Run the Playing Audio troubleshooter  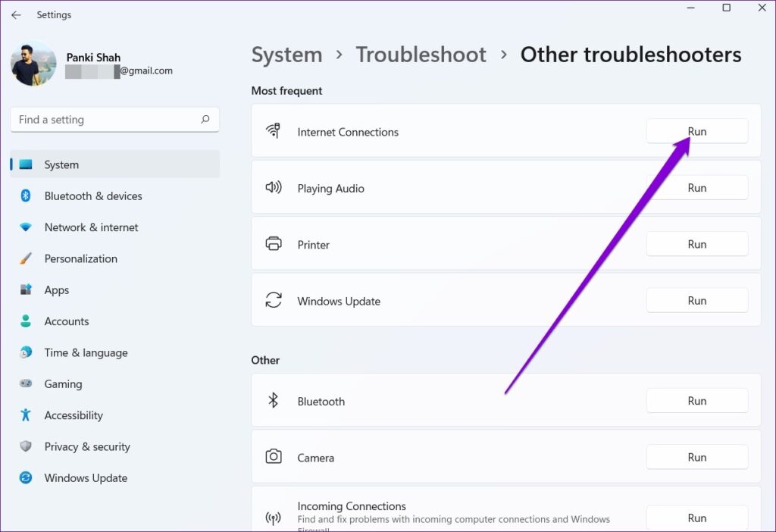click(x=696, y=187)
